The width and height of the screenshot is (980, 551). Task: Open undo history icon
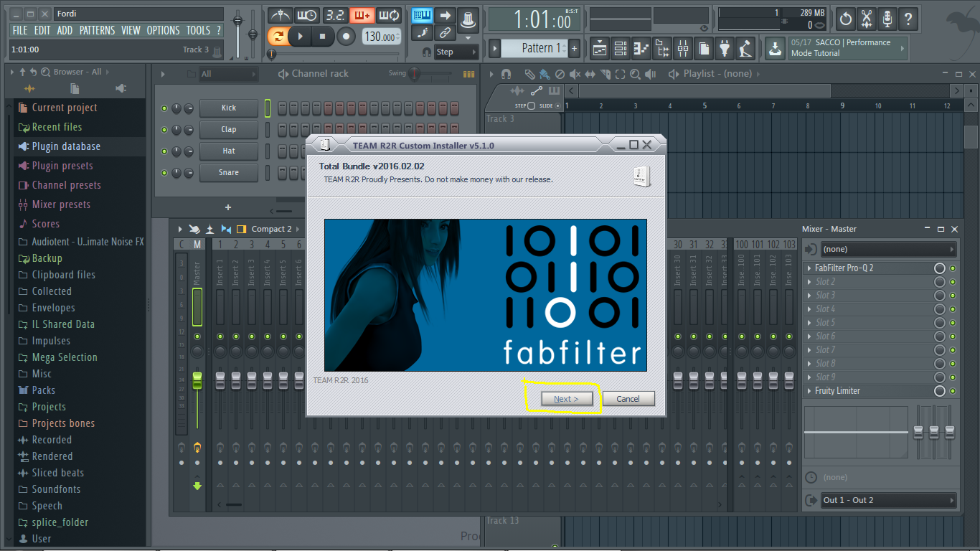pyautogui.click(x=846, y=19)
